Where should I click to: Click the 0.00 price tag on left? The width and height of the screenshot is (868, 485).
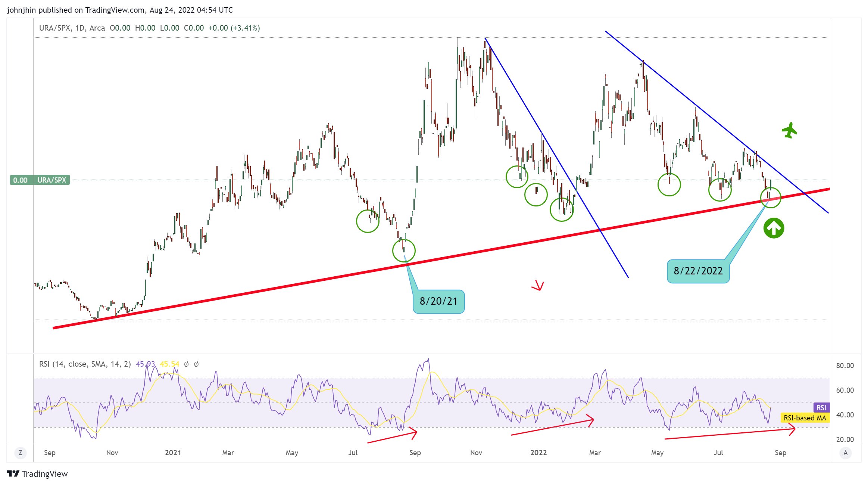click(x=20, y=180)
